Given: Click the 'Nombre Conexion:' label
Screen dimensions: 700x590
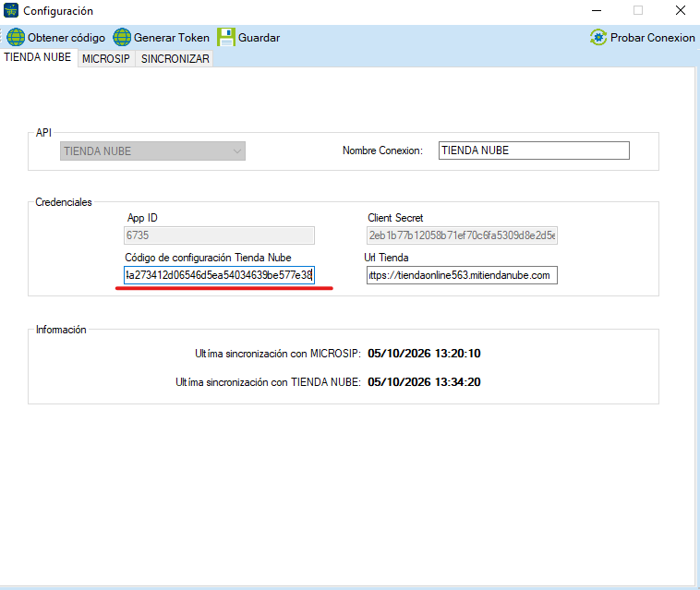Looking at the screenshot, I should click(382, 151).
